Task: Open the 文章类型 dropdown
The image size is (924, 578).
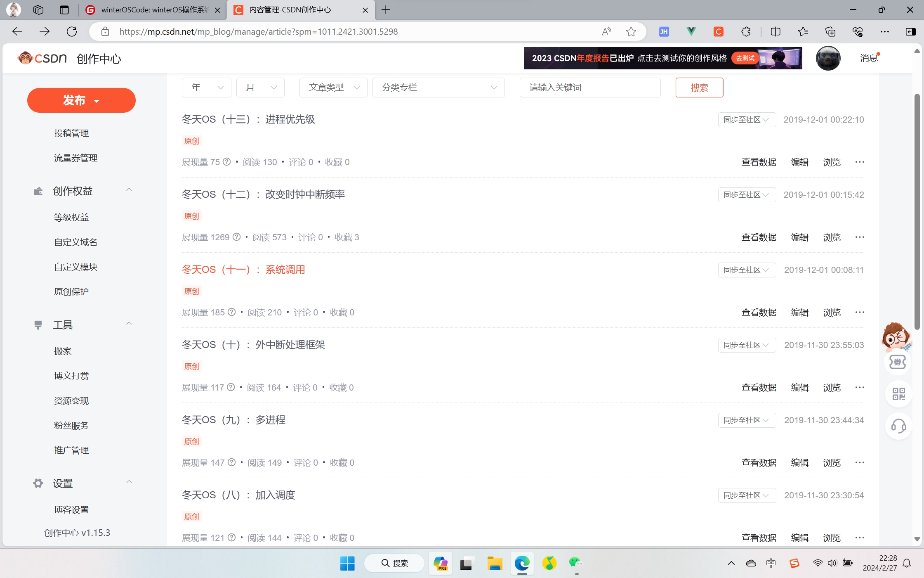Action: [333, 88]
